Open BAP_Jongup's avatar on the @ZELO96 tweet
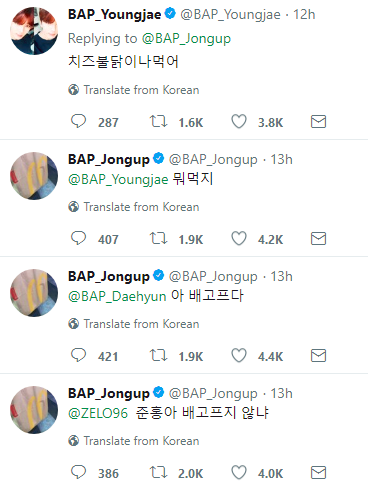368x485 pixels. point(34,410)
